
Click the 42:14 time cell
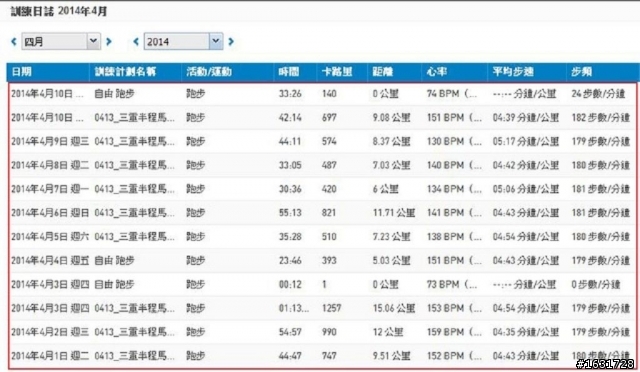point(290,118)
